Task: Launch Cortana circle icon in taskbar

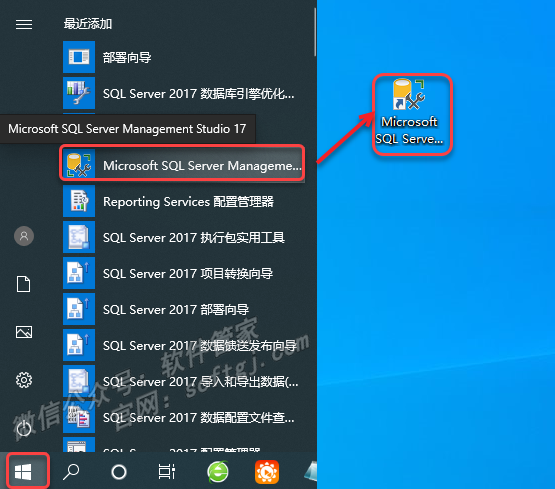Action: 119,472
